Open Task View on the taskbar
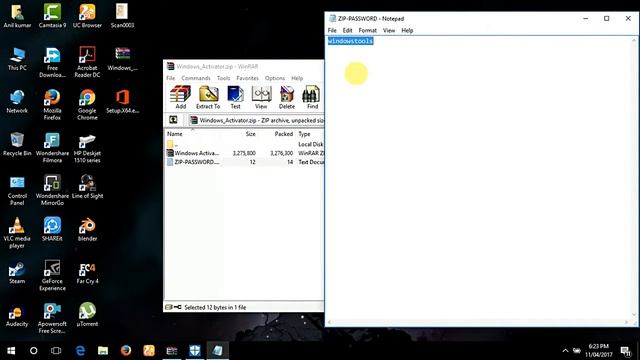This screenshot has width=640, height=360. 56,351
